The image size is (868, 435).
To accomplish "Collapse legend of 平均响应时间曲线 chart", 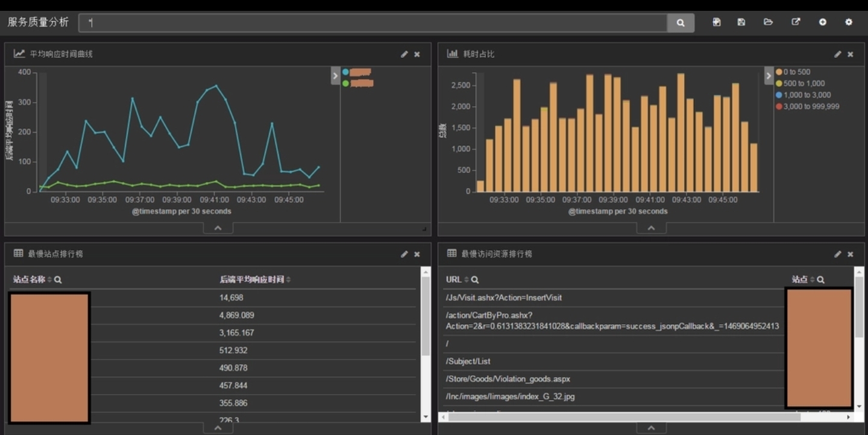I will point(336,76).
